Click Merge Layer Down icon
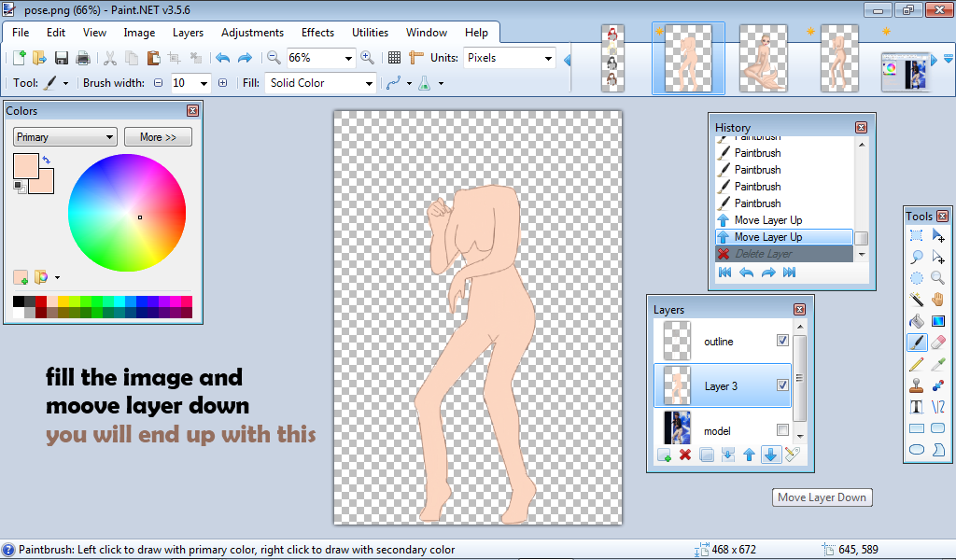Image resolution: width=956 pixels, height=560 pixels. point(728,455)
